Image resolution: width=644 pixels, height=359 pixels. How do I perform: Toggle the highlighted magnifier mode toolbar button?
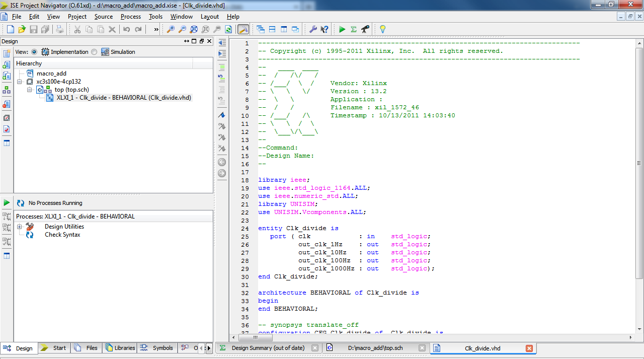(x=243, y=29)
